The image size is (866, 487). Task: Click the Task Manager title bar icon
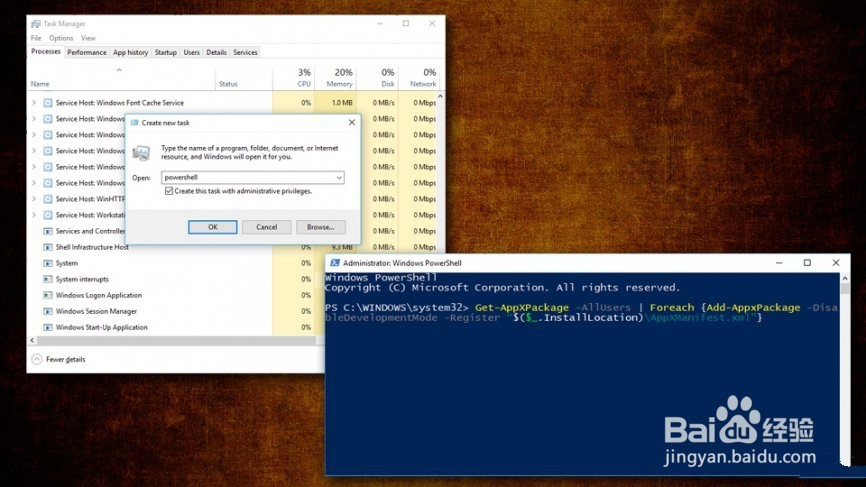tap(36, 24)
